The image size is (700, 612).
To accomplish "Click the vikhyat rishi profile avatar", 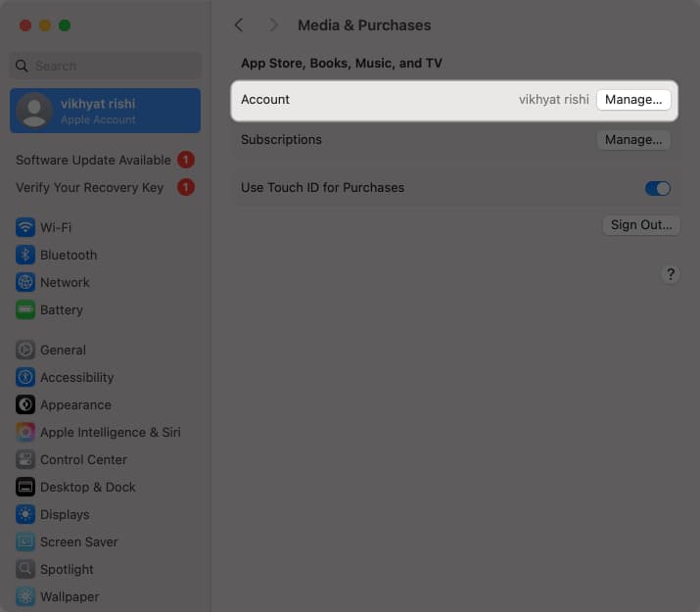I will tap(34, 111).
